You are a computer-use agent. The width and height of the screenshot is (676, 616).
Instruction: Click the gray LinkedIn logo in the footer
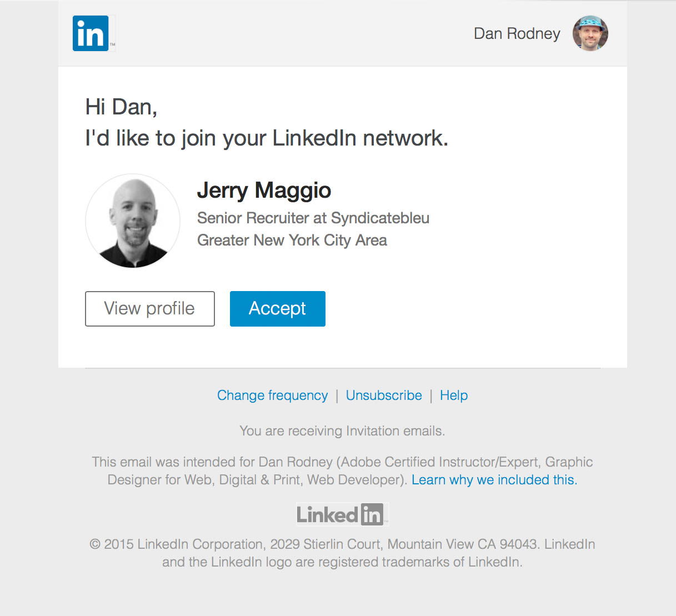[342, 514]
